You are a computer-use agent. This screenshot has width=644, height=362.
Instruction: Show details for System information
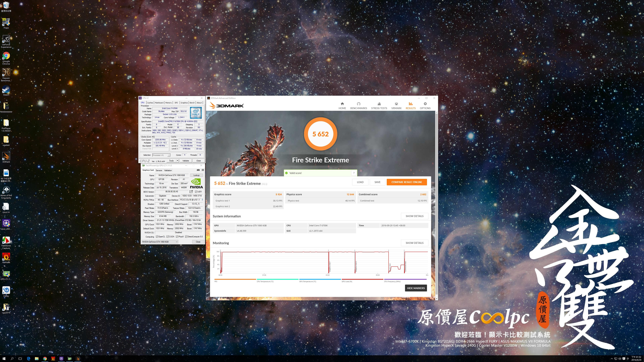(415, 216)
